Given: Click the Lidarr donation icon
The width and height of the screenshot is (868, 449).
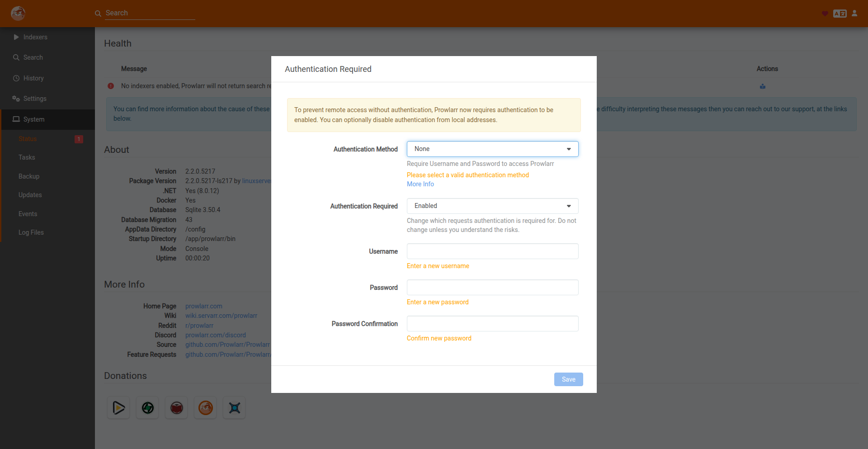Looking at the screenshot, I should [148, 408].
